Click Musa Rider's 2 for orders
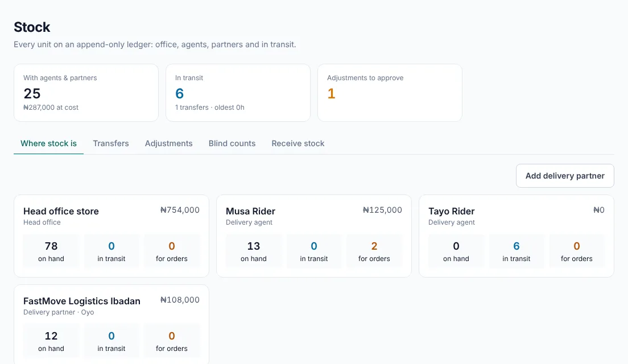Viewport: 628px width, 364px height. [374, 251]
